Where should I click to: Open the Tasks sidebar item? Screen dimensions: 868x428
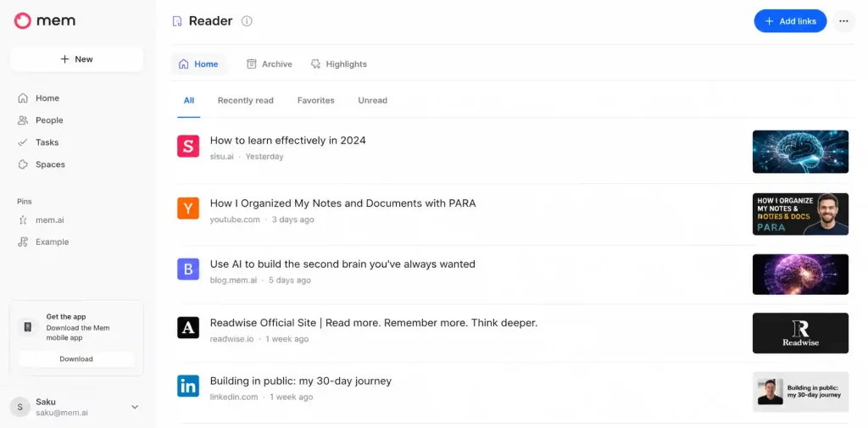(47, 142)
